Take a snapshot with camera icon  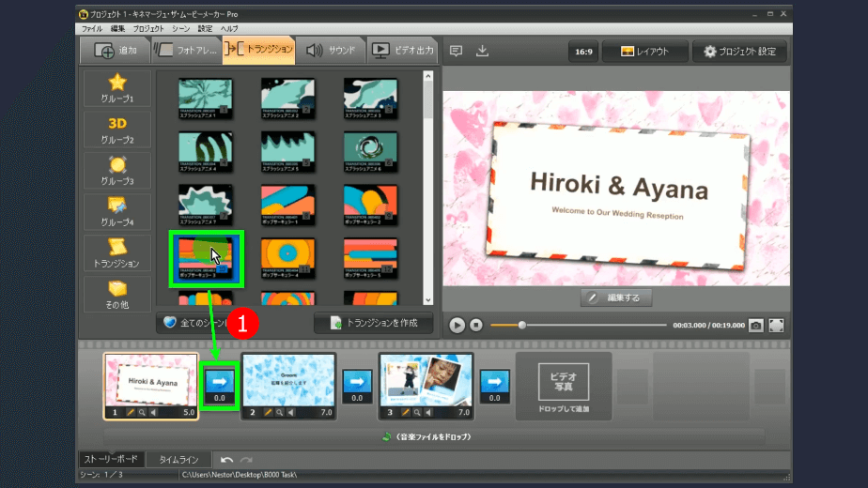pyautogui.click(x=756, y=325)
